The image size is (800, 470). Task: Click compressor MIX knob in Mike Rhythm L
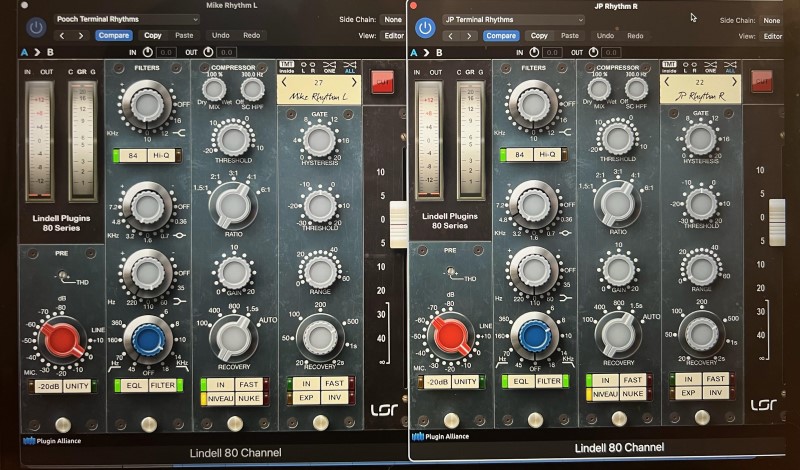[x=214, y=89]
